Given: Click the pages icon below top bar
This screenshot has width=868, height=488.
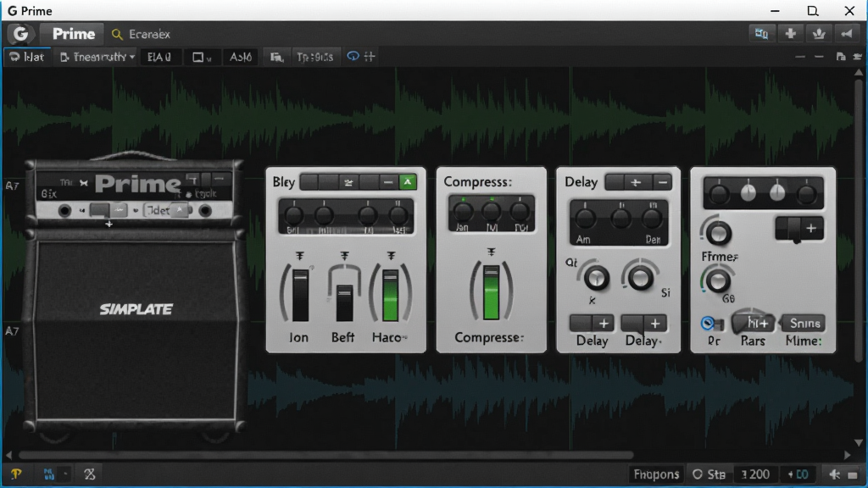Looking at the screenshot, I should (841, 57).
